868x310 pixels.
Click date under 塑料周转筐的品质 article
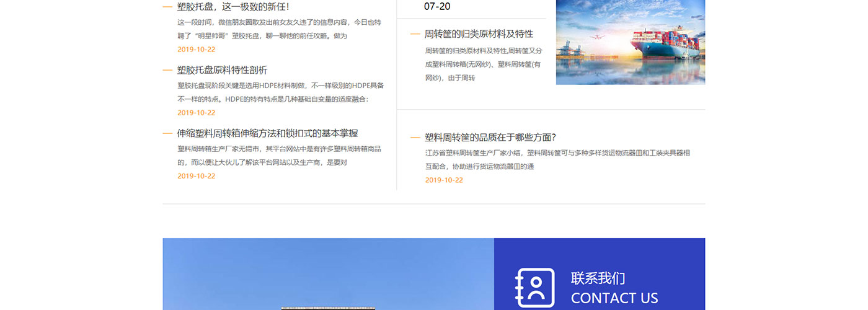[444, 180]
